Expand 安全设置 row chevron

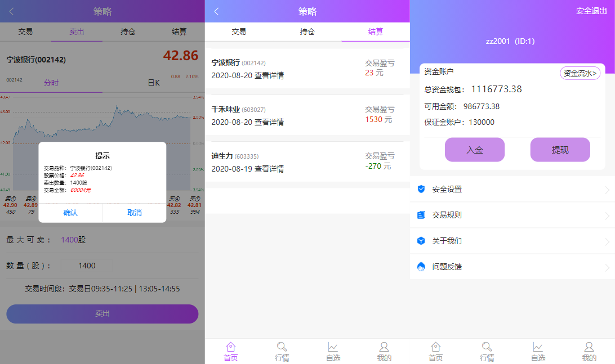(607, 190)
